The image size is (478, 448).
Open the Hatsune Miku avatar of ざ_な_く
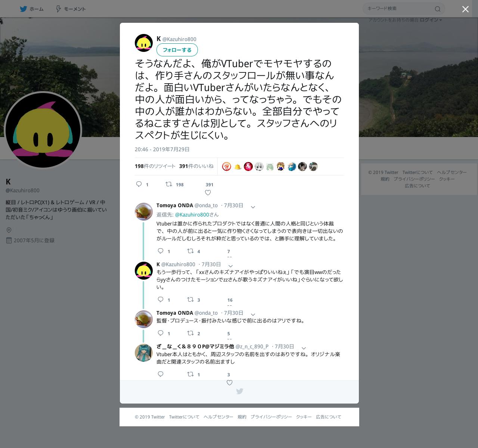tap(144, 353)
